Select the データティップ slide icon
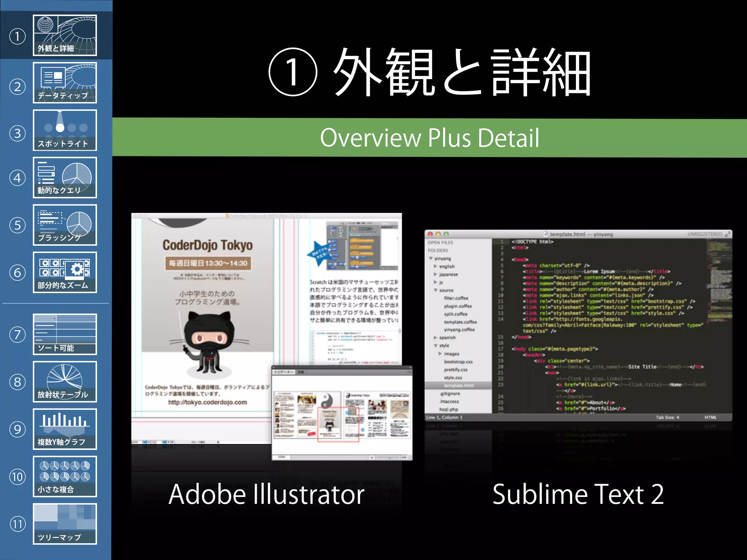The image size is (747, 560). [65, 83]
